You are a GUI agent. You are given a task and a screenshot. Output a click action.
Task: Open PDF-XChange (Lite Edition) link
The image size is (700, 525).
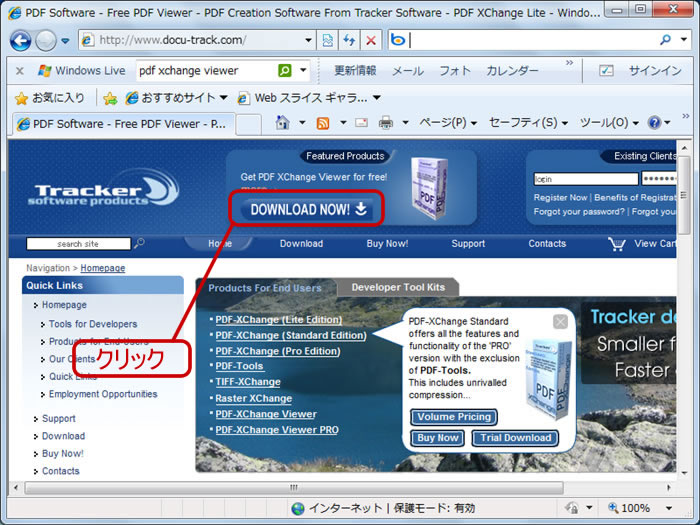tap(279, 320)
